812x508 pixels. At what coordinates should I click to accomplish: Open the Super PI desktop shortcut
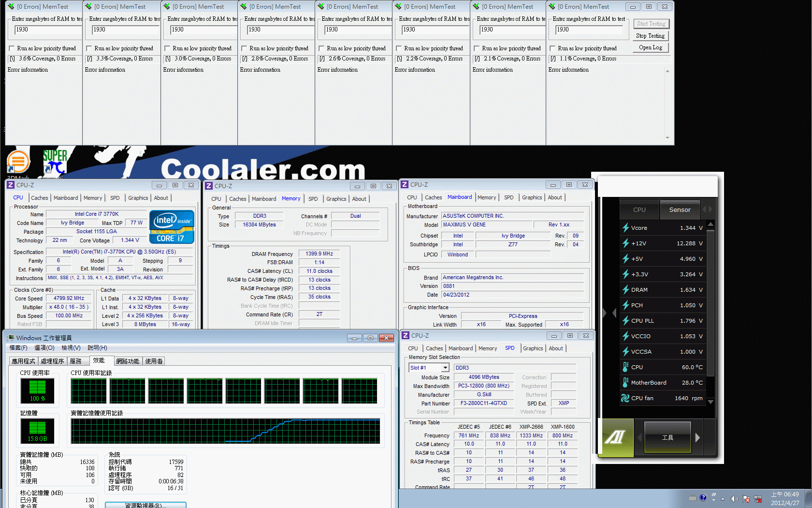coord(55,162)
